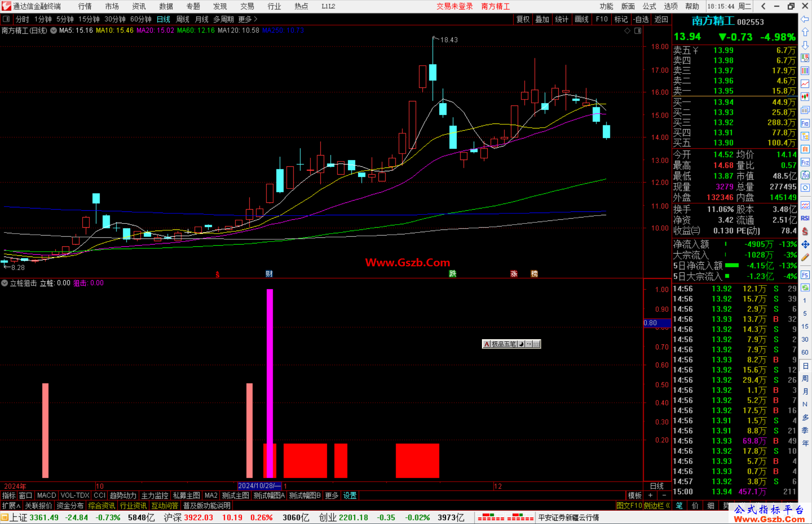Toggle the 南方精工(日线) MA indicator circle
Viewport: 812px width, 524px height.
tap(54, 30)
